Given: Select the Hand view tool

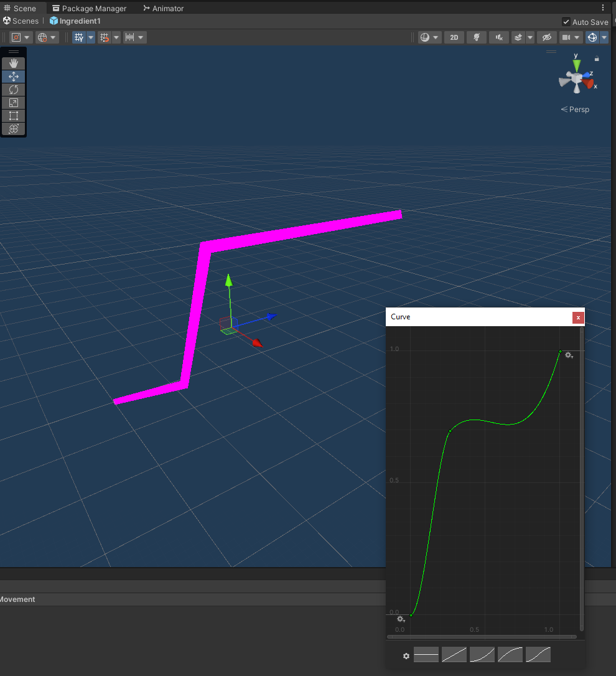Looking at the screenshot, I should 13,63.
